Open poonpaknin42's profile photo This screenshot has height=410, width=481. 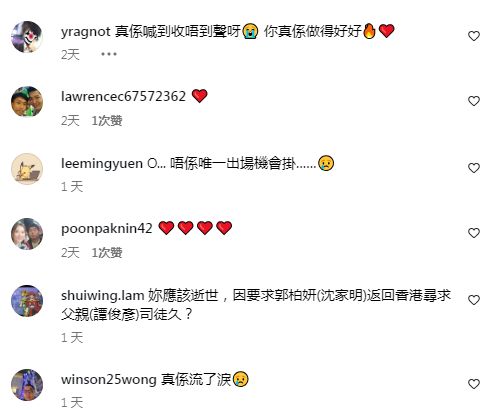pyautogui.click(x=27, y=234)
